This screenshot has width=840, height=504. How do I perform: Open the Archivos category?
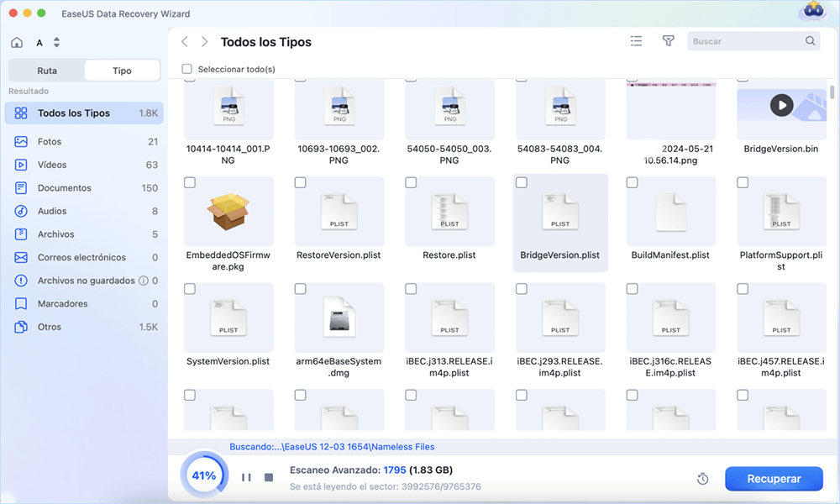84,234
